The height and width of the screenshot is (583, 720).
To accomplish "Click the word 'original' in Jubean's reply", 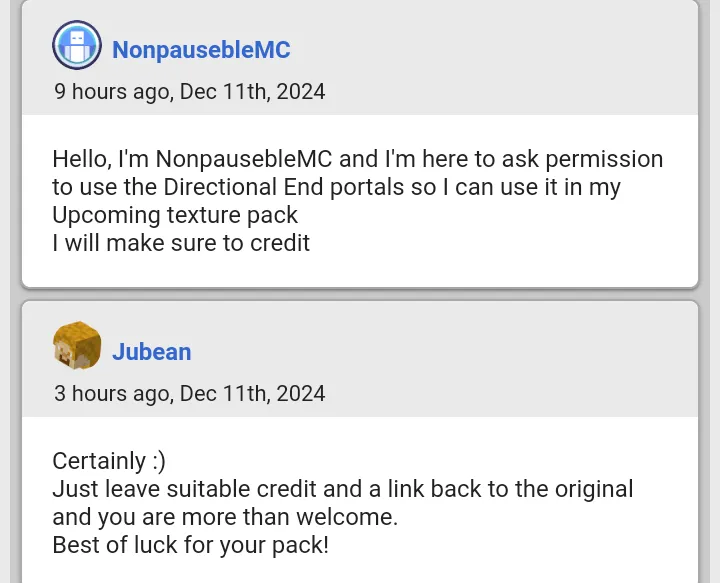I will pos(594,489).
